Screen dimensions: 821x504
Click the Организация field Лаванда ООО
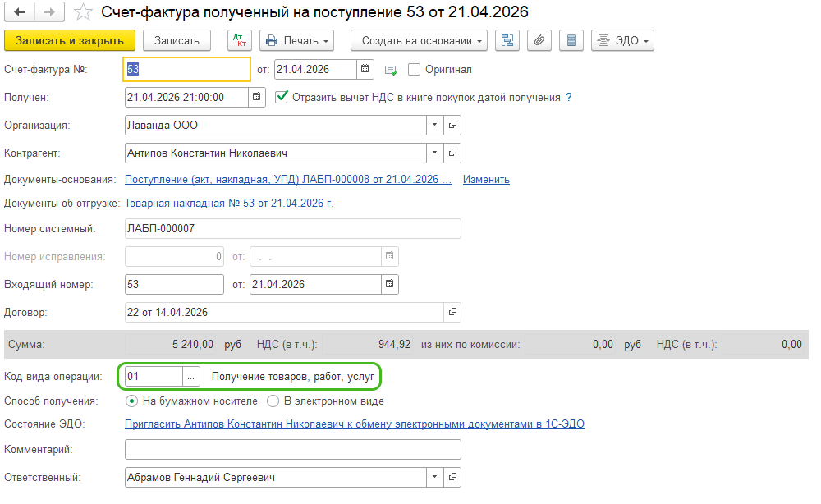point(276,125)
